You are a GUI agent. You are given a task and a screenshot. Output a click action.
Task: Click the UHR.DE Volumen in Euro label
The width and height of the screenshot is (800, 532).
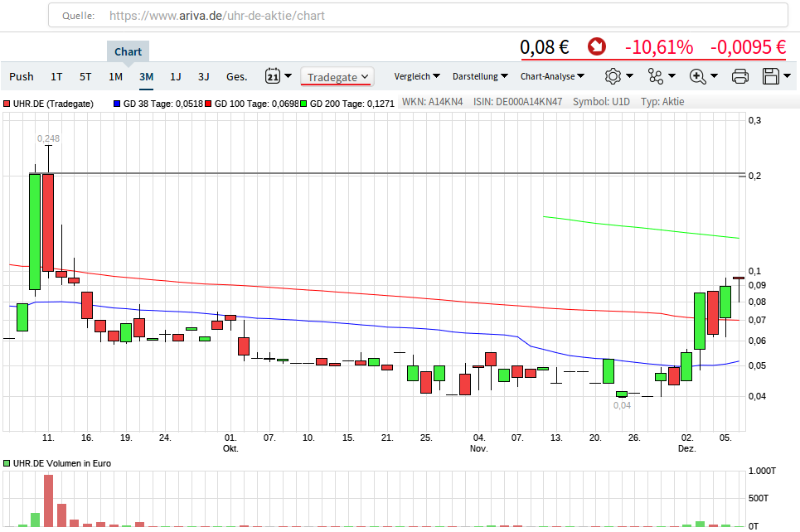61,463
